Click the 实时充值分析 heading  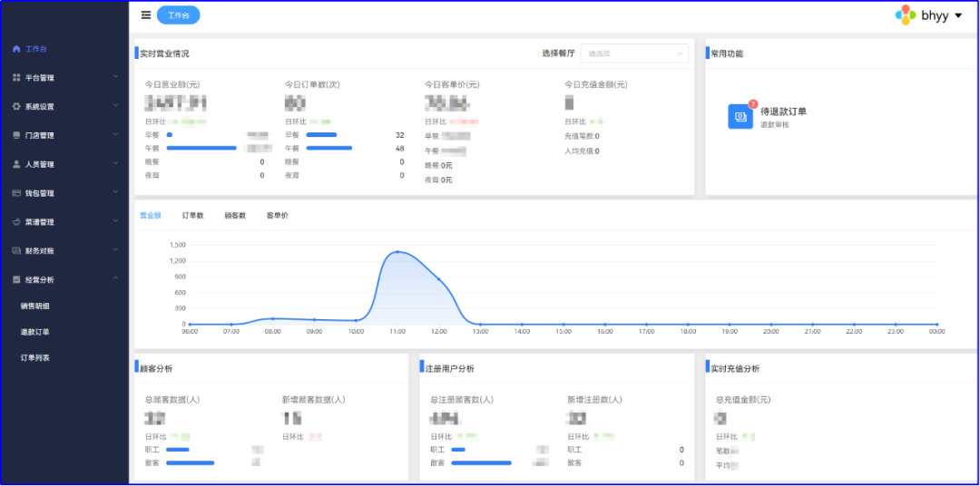[x=735, y=368]
